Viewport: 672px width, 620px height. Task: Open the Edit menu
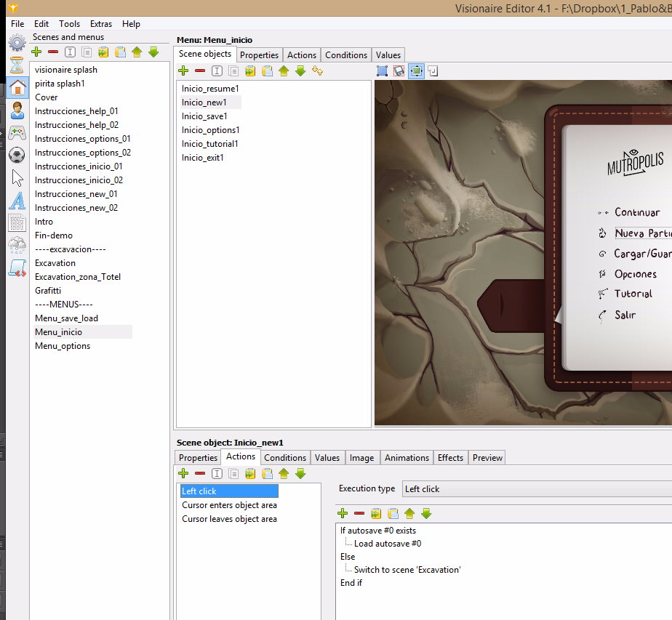tap(41, 24)
